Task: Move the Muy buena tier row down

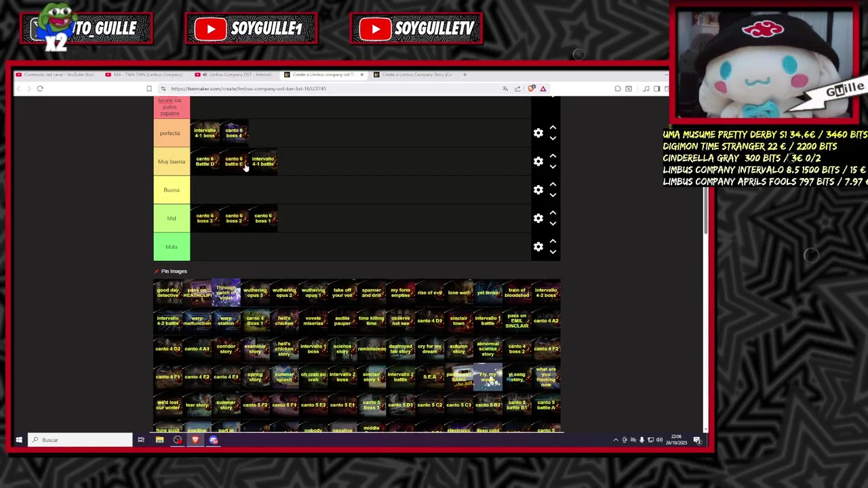Action: pos(553,167)
